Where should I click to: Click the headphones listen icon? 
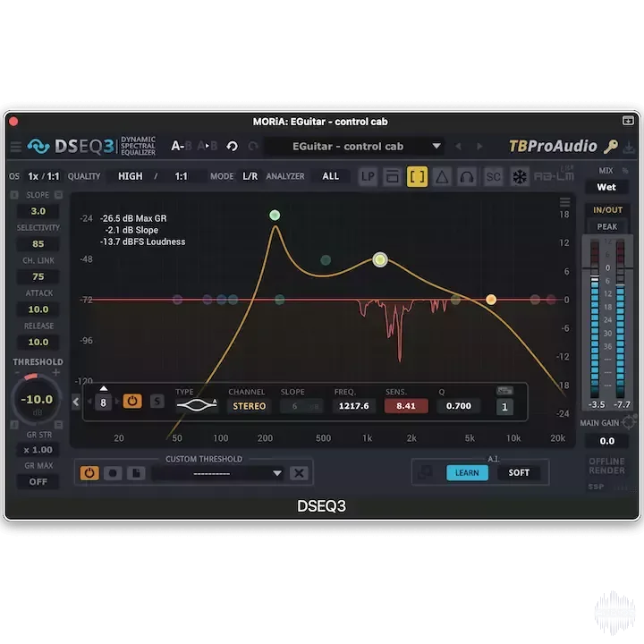pyautogui.click(x=467, y=176)
